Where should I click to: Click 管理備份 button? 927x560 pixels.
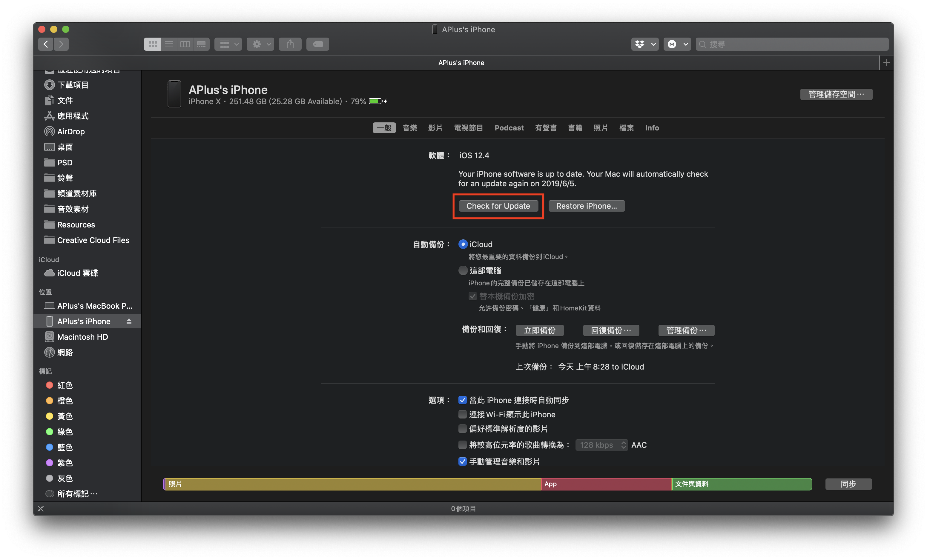tap(686, 330)
